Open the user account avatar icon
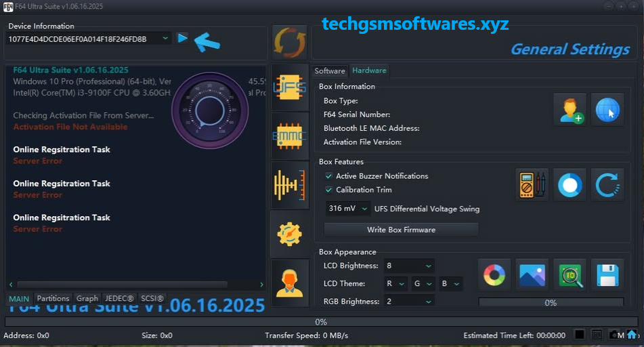 pyautogui.click(x=290, y=283)
